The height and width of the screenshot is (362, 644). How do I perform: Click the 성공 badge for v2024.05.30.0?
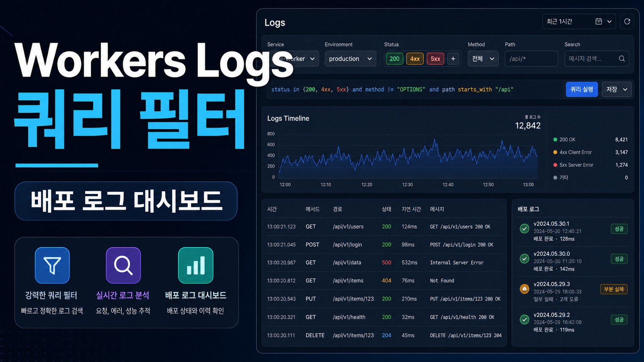pyautogui.click(x=619, y=259)
